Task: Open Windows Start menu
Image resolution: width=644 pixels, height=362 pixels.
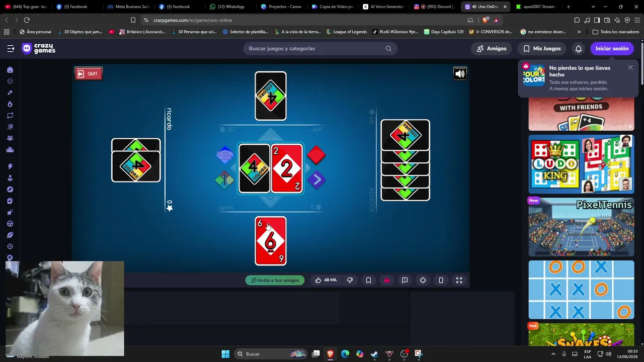Action: coord(225,354)
